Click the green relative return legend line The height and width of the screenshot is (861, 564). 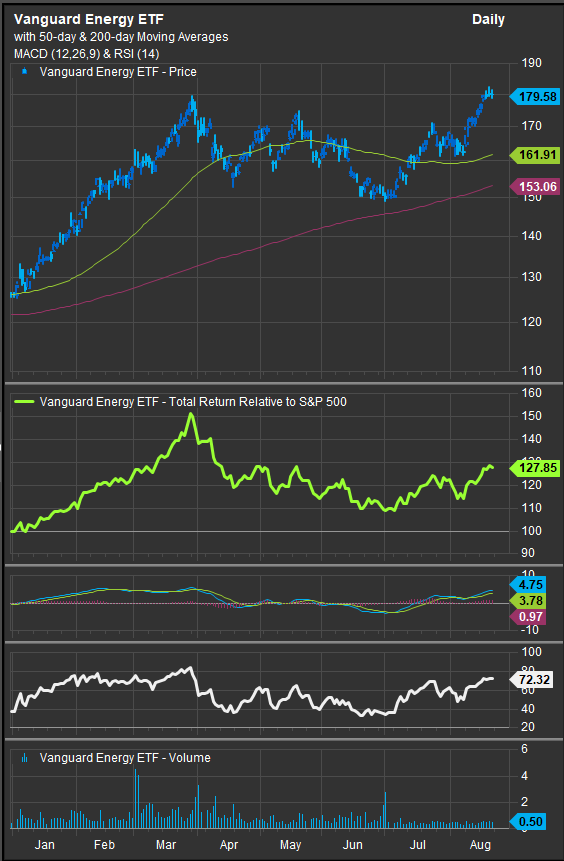tap(24, 402)
